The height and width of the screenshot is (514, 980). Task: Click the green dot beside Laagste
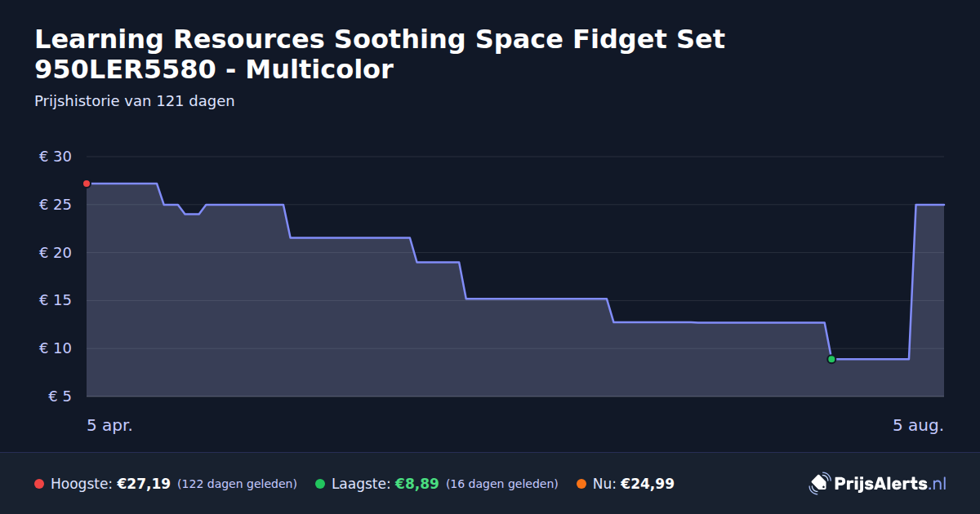320,484
